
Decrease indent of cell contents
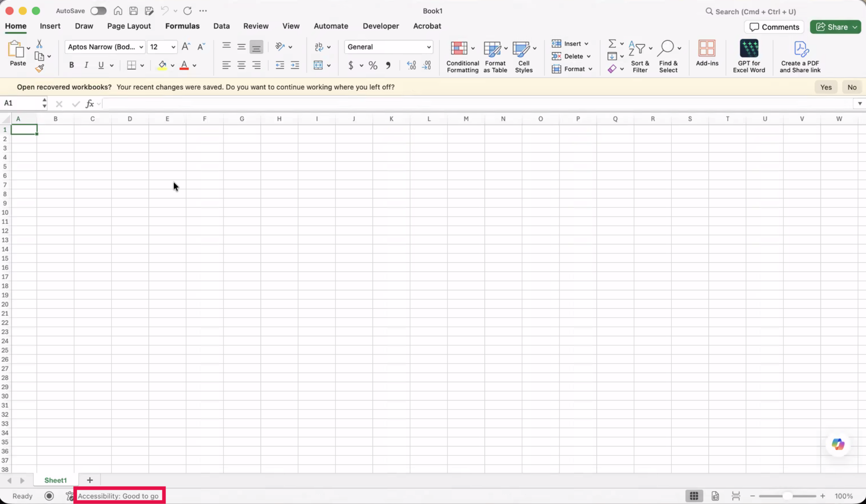[280, 65]
